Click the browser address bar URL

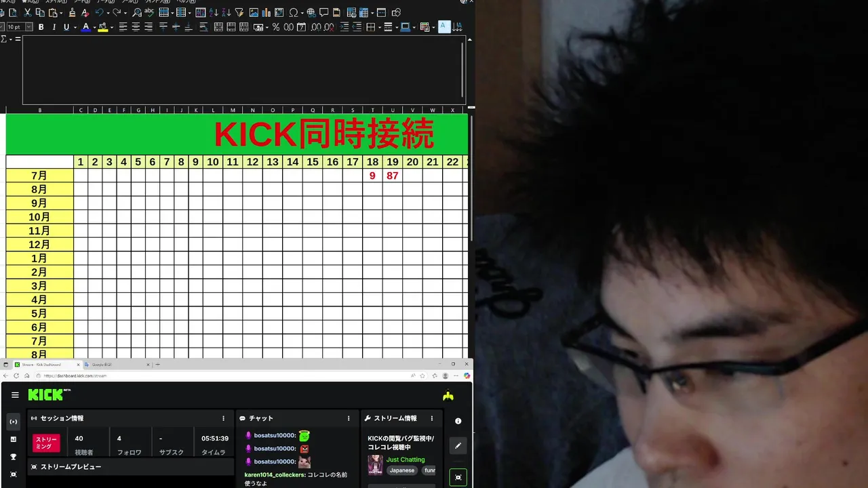pyautogui.click(x=75, y=375)
